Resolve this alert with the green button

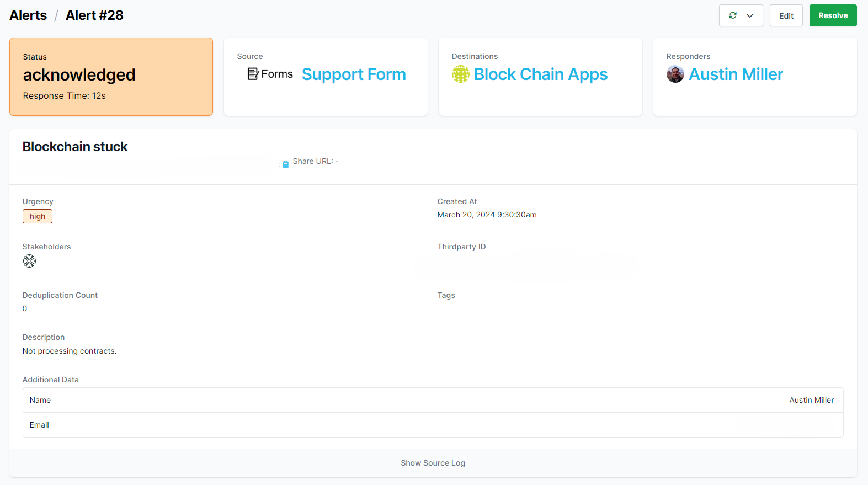(832, 15)
